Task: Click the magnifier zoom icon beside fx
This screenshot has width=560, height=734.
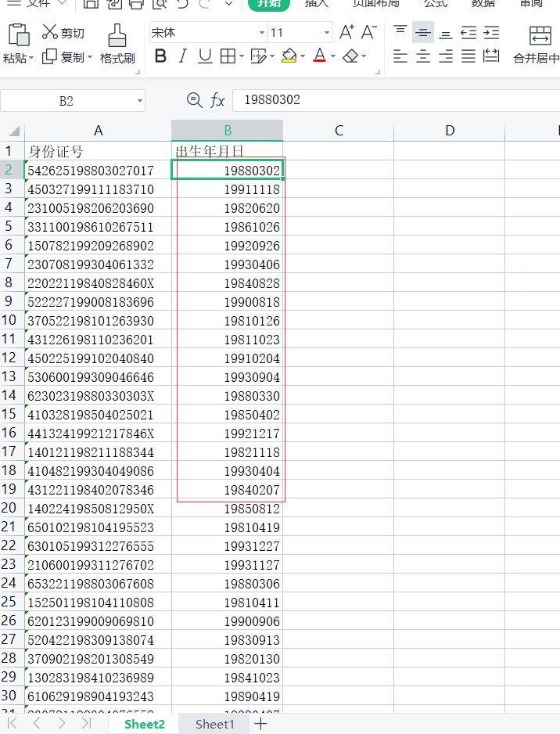Action: pyautogui.click(x=194, y=100)
